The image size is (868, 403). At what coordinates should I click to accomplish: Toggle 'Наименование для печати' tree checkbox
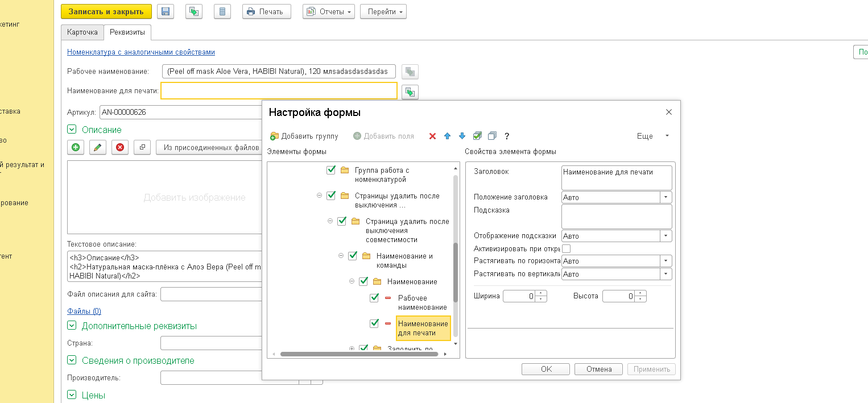(374, 323)
